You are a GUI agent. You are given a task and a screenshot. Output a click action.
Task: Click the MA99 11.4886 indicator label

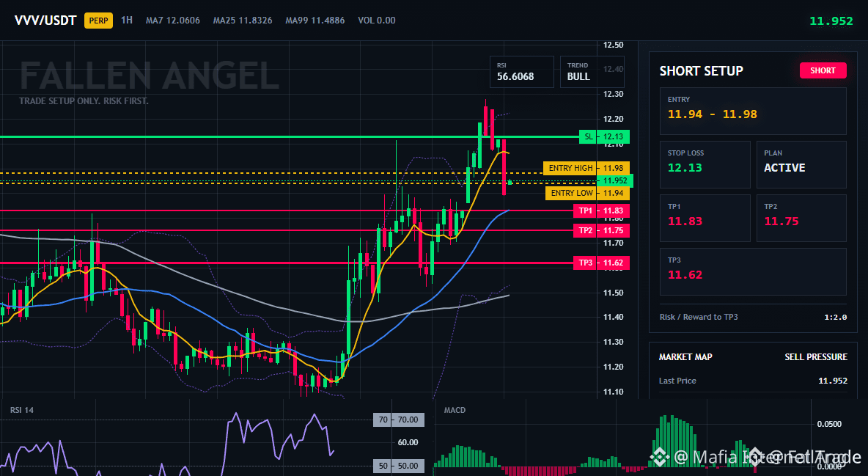point(315,21)
